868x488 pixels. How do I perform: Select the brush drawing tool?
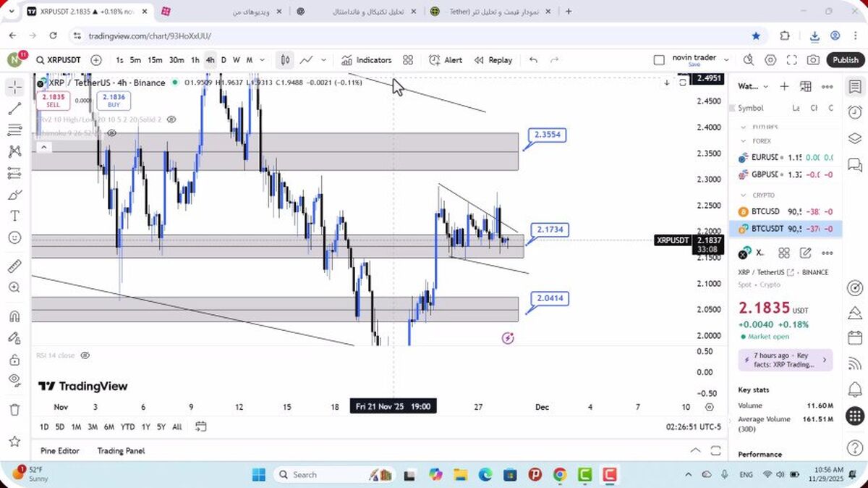pos(14,195)
